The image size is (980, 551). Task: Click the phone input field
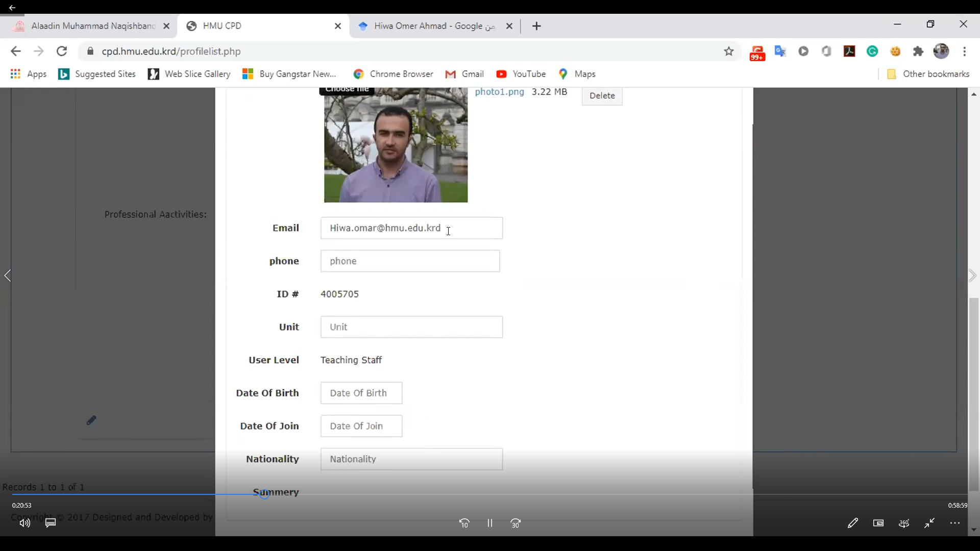[410, 261]
